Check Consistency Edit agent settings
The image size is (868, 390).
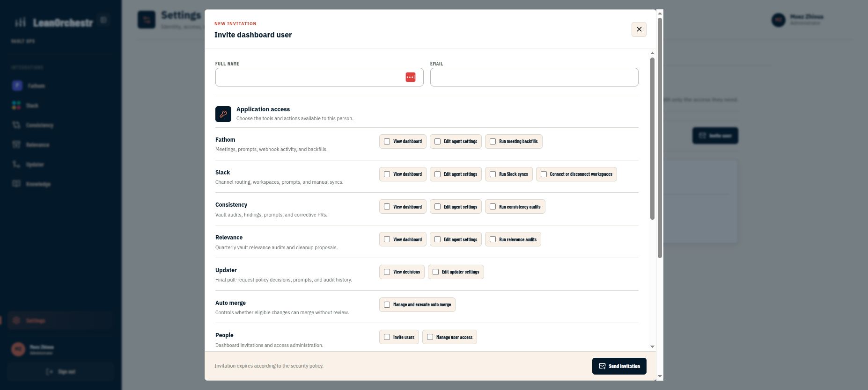pyautogui.click(x=437, y=207)
